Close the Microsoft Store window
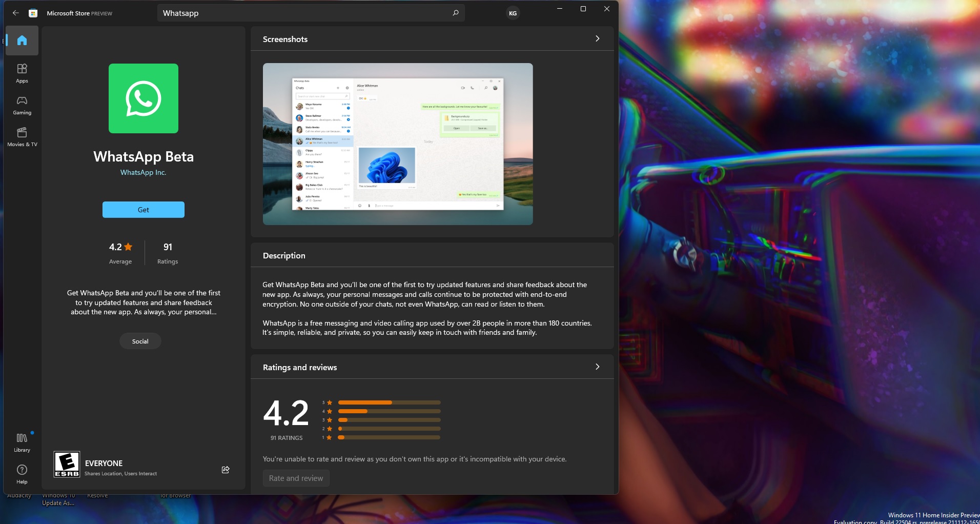This screenshot has height=524, width=980. 607,9
